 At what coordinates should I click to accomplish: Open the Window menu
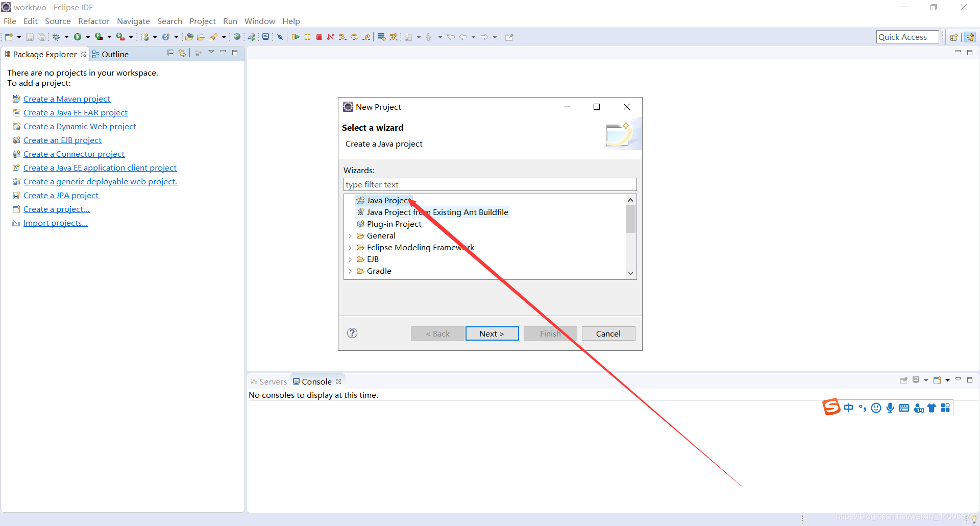click(x=259, y=21)
